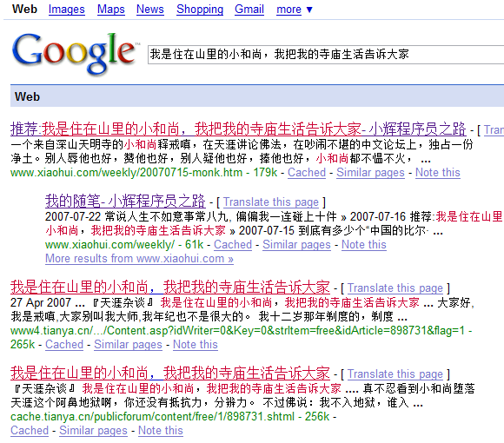Click the '27 Apr 2007' date snippet
Image resolution: width=504 pixels, height=443 pixels.
[x=41, y=302]
